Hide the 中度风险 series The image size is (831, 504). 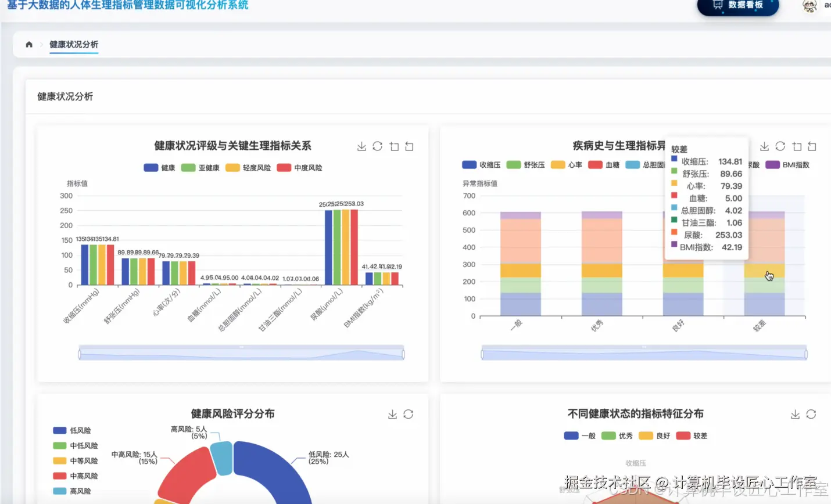[x=299, y=168]
